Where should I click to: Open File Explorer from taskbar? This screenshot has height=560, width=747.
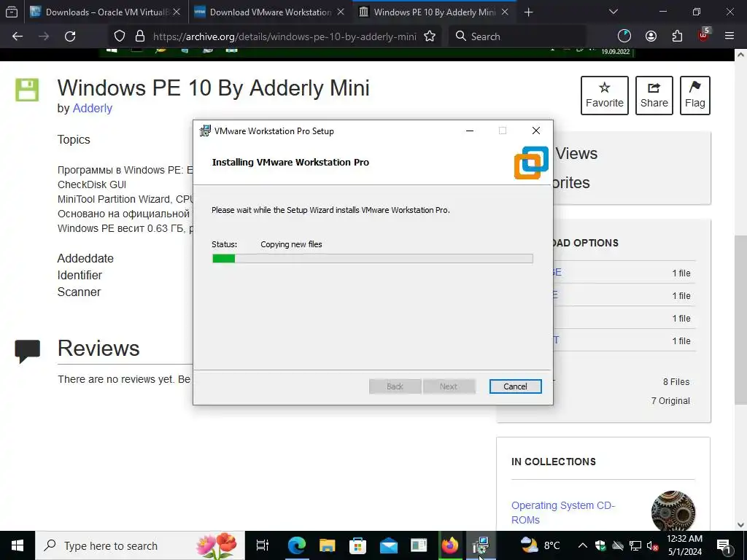[x=327, y=545]
